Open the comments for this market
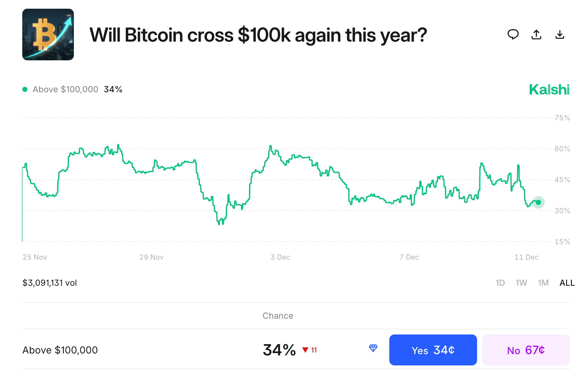 point(513,35)
